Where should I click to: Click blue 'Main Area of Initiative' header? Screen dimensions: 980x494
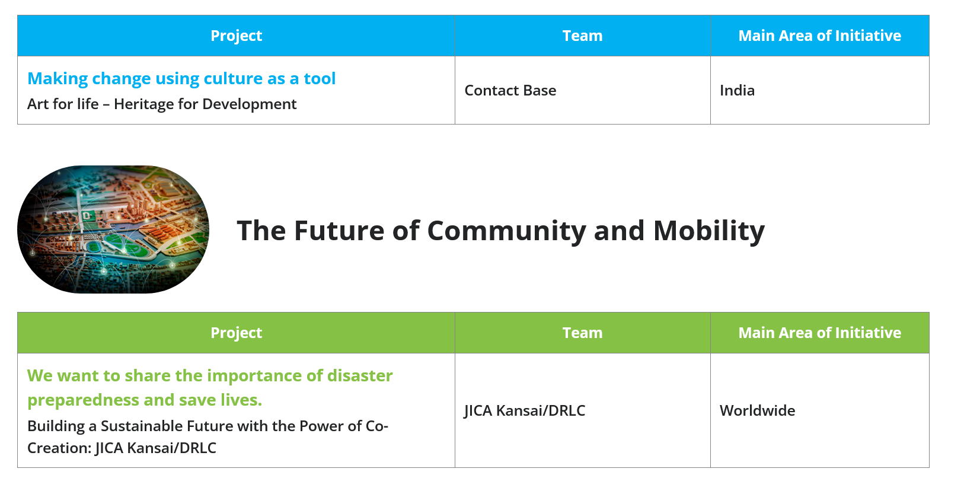(x=819, y=36)
